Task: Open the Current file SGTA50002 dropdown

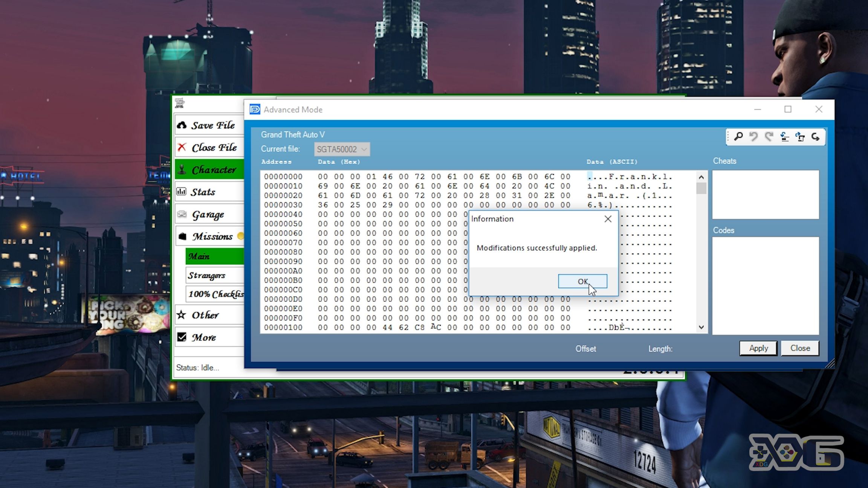Action: (x=342, y=149)
